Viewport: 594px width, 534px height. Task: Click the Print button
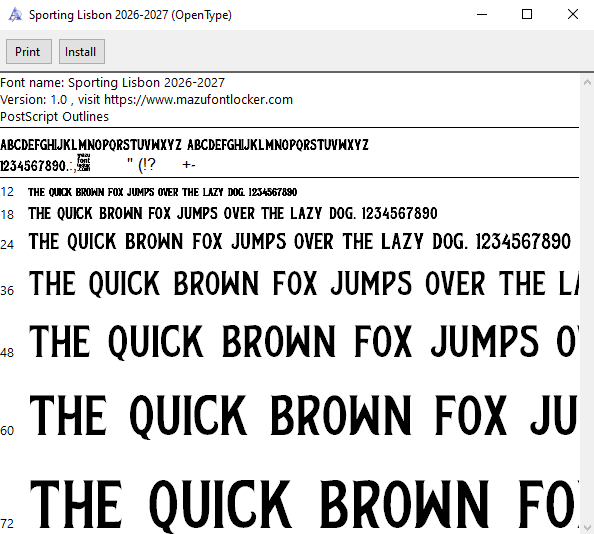click(29, 52)
